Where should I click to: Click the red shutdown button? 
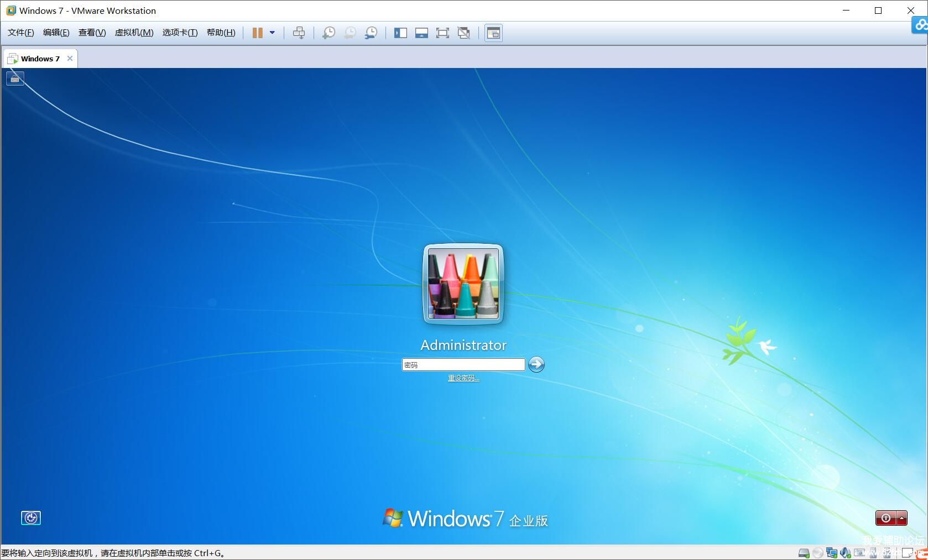click(886, 518)
